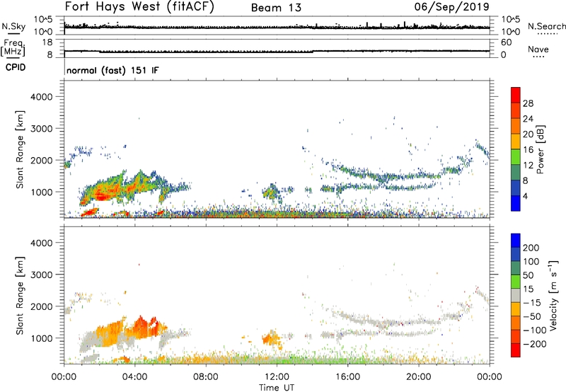Click the '60' Nave axis tick

(x=506, y=42)
